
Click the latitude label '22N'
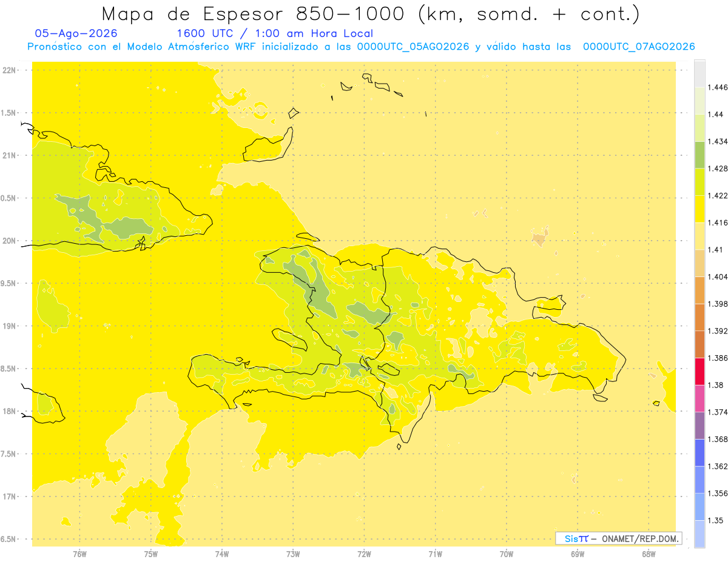coord(9,70)
